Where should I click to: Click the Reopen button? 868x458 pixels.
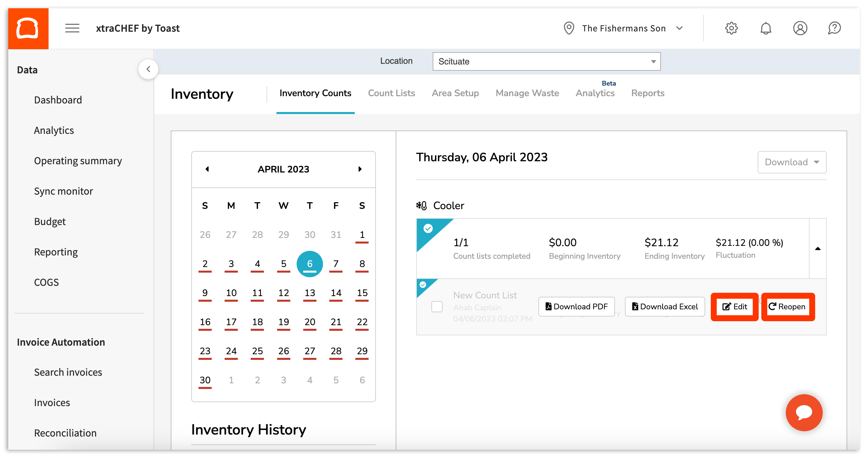788,307
